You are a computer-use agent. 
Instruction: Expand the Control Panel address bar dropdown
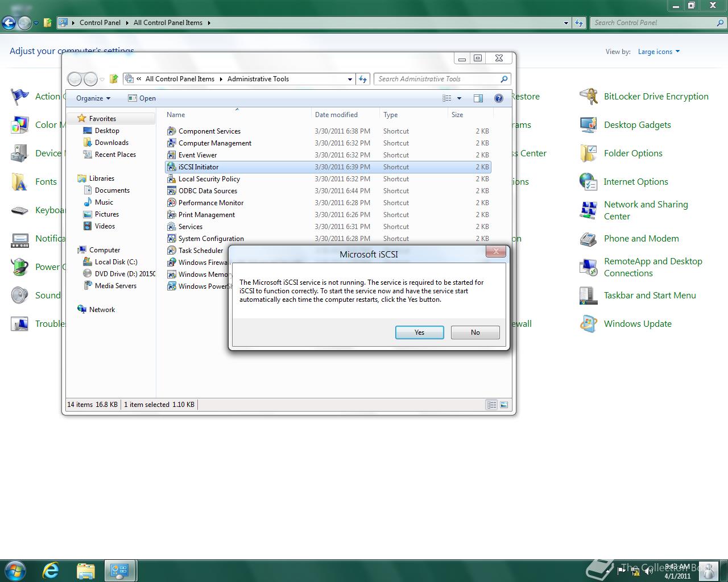[566, 23]
